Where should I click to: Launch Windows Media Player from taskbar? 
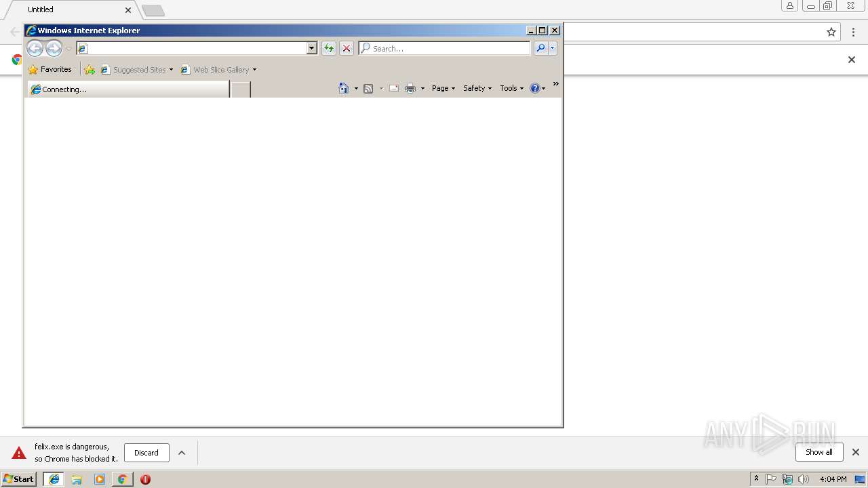coord(100,479)
